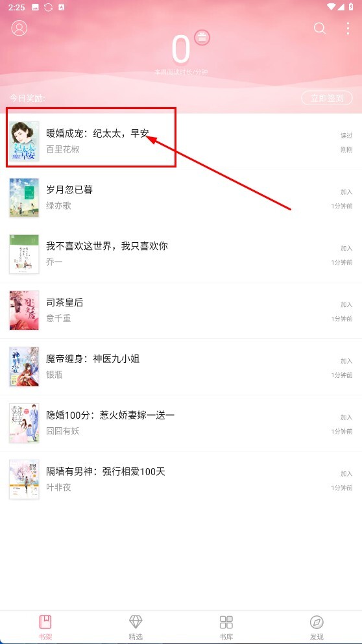362x644 pixels.
Task: Tap cover of 隔墙有男神：强行相爱100天
Action: click(24, 479)
